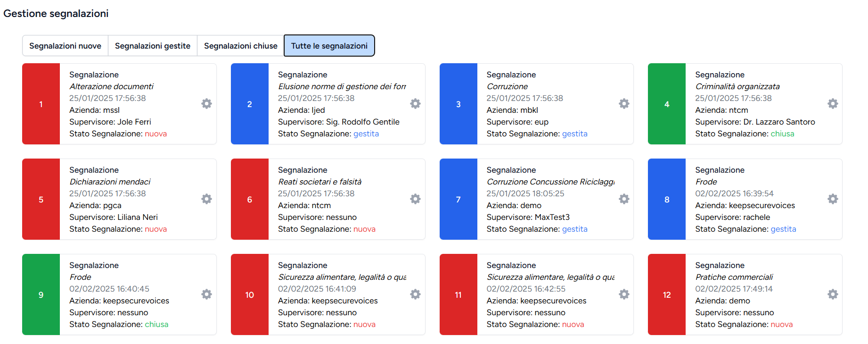Image resolution: width=868 pixels, height=344 pixels.
Task: Select the red badge numbered 1
Action: coord(41,104)
